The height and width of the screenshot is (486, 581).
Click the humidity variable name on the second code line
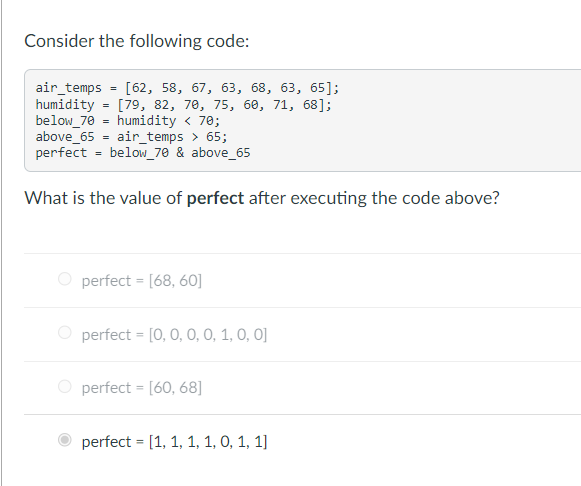[x=65, y=105]
